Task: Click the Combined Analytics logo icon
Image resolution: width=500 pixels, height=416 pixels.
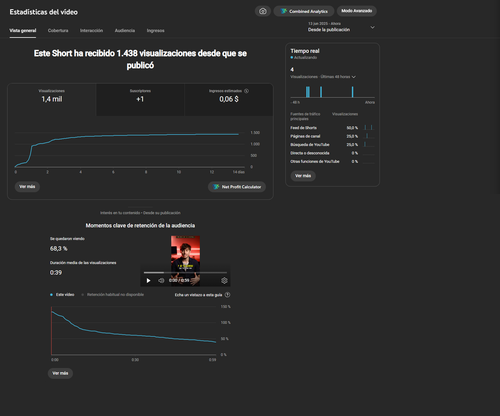Action: tap(284, 11)
